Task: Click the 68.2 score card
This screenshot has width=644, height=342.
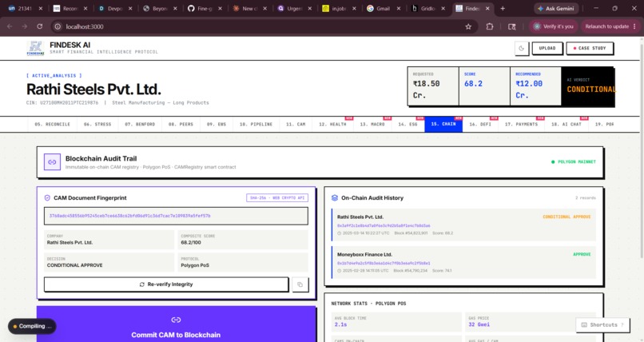Action: pyautogui.click(x=485, y=86)
